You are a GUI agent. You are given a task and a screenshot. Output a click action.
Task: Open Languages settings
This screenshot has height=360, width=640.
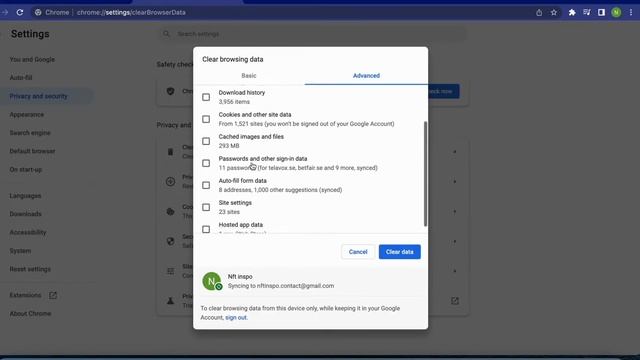tap(25, 196)
